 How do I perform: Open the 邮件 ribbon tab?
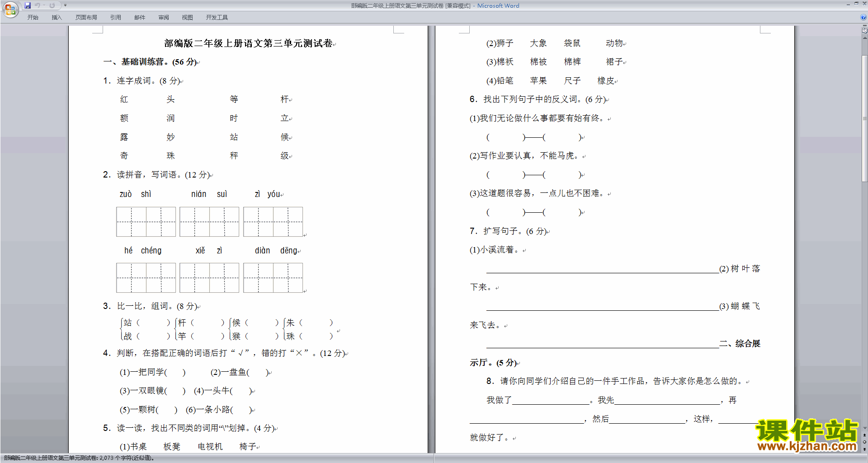coord(140,18)
